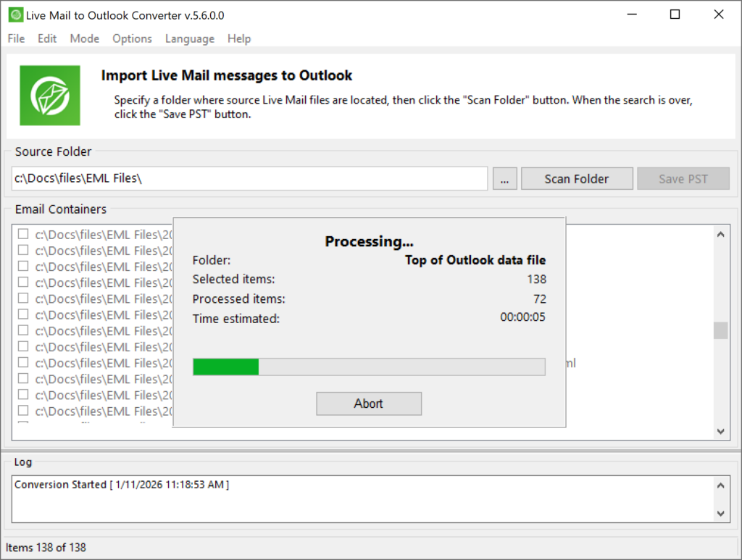Click the green Live Mail converter logo
This screenshot has width=742, height=560.
click(x=49, y=93)
